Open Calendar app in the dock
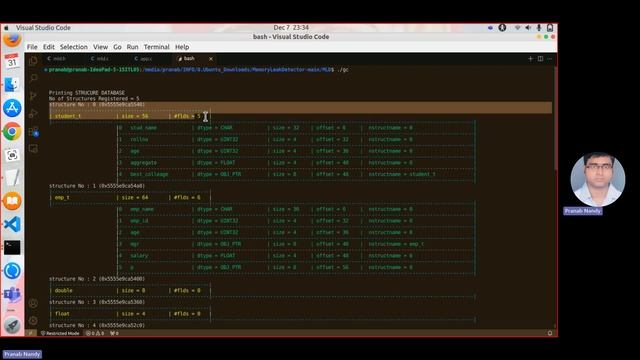Screen dimensions: 640x360 (x=12, y=61)
